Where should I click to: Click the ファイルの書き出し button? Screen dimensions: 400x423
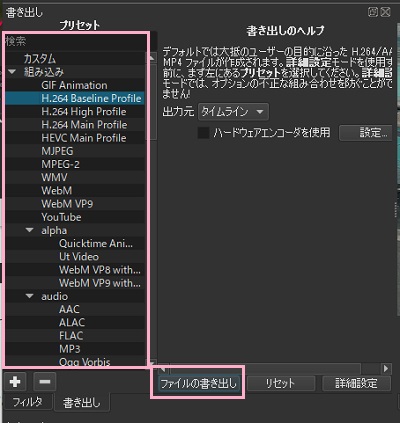(x=199, y=384)
